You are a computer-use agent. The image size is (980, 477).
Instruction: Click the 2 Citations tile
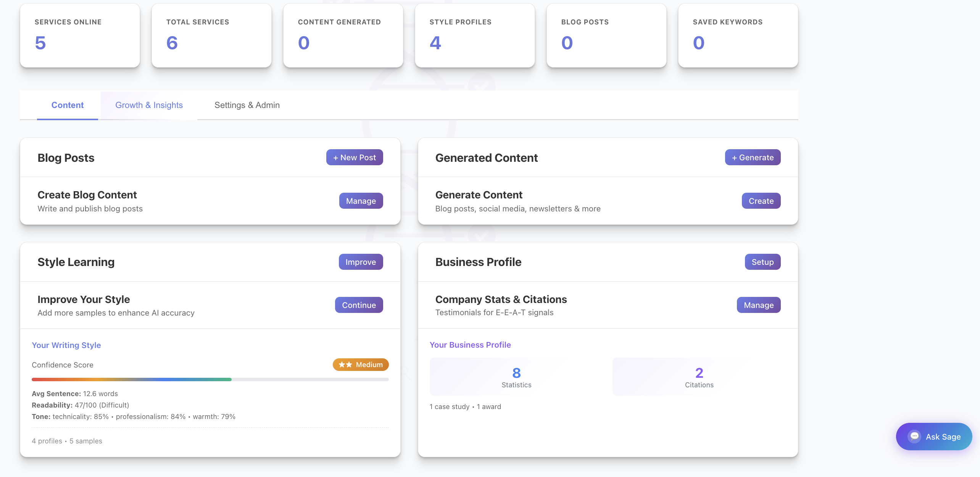coord(699,377)
